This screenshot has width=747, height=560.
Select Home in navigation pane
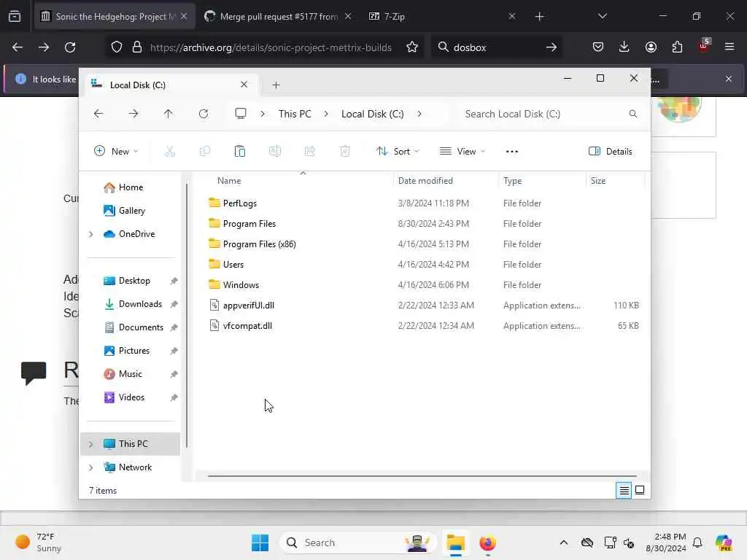131,187
